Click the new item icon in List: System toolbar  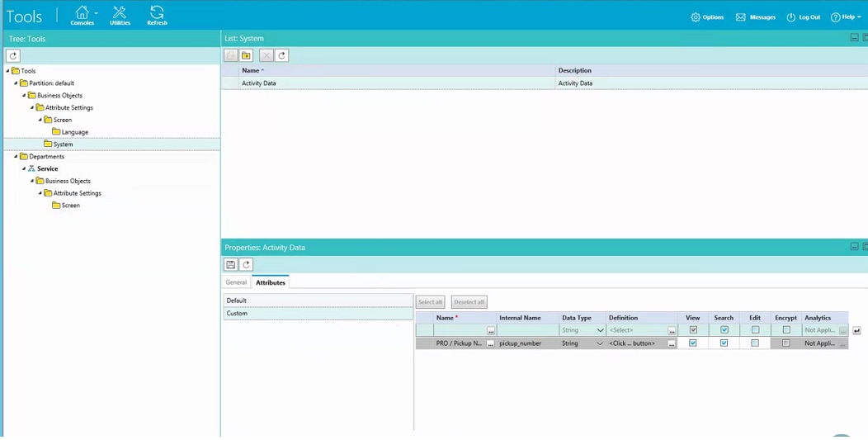coord(231,55)
